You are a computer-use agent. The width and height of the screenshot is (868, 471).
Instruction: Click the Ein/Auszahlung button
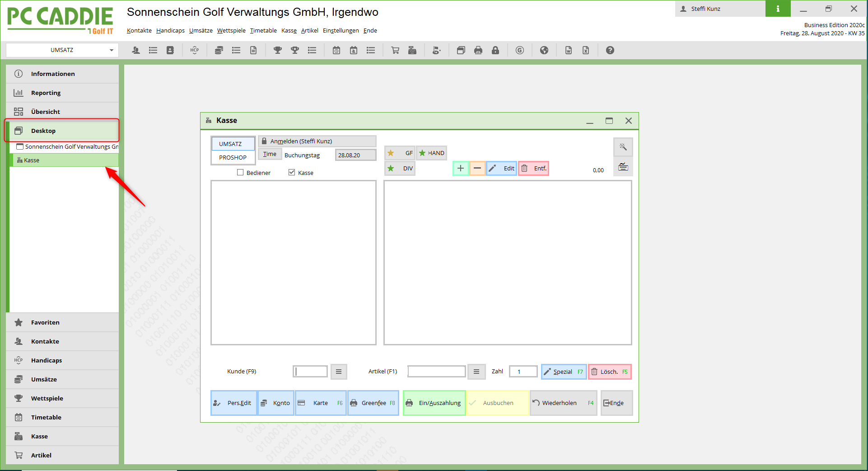pos(434,403)
